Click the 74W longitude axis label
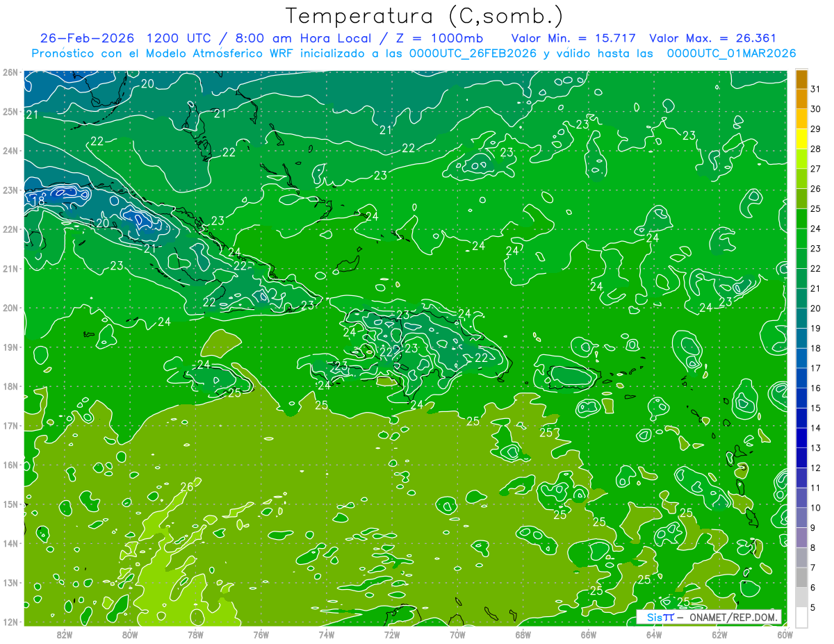The image size is (834, 644). pyautogui.click(x=327, y=634)
